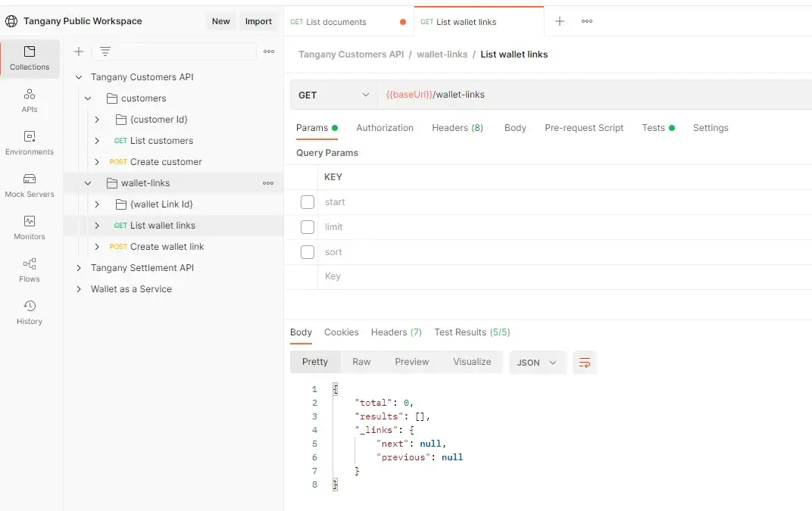Collapse the customers folder
This screenshot has height=511, width=812.
(x=88, y=98)
